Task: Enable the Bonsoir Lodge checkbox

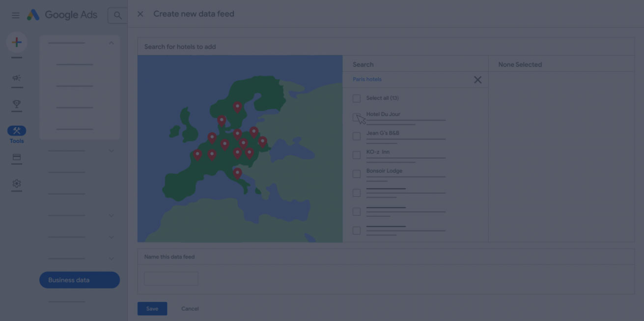Action: pyautogui.click(x=357, y=174)
